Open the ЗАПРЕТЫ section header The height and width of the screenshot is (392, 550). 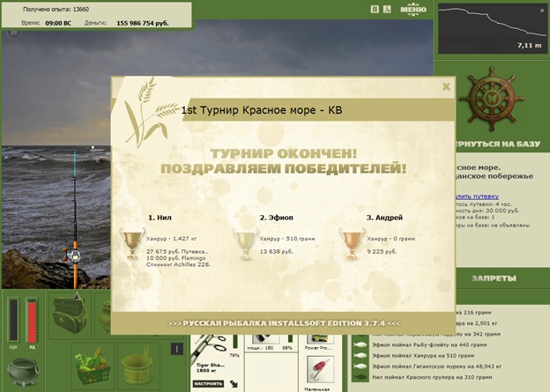(494, 278)
